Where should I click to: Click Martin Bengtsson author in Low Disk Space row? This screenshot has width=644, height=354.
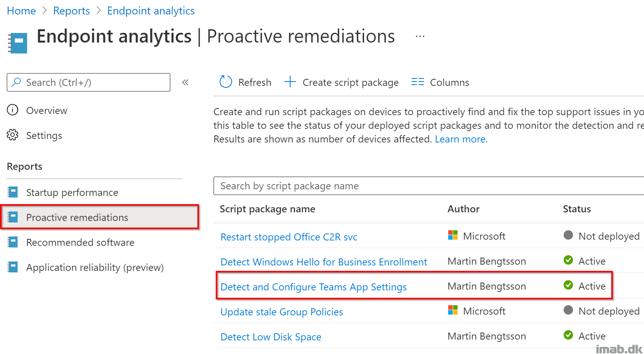487,336
